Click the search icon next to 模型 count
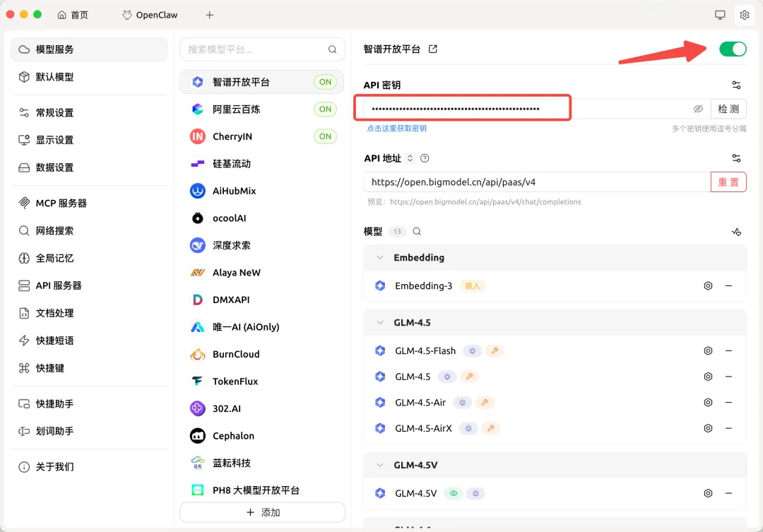This screenshot has height=532, width=763. pos(417,232)
